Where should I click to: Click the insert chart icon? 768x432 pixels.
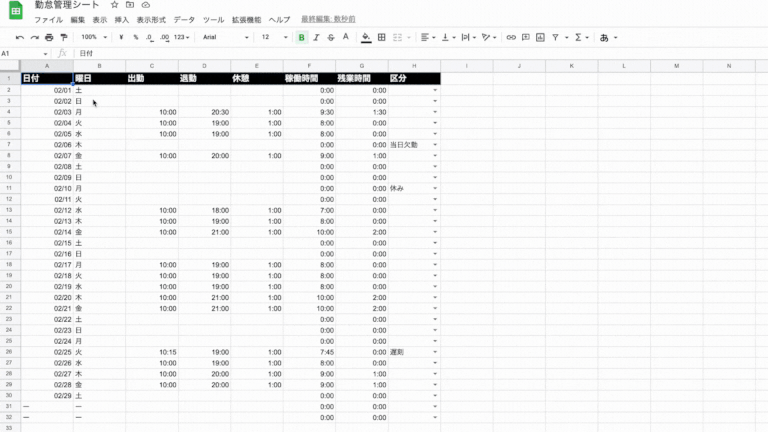click(x=540, y=37)
